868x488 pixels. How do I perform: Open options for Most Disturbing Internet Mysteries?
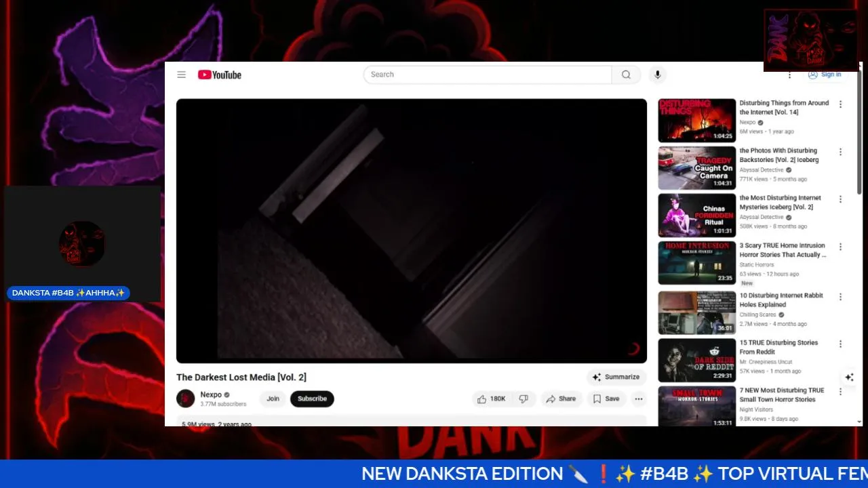pos(840,199)
